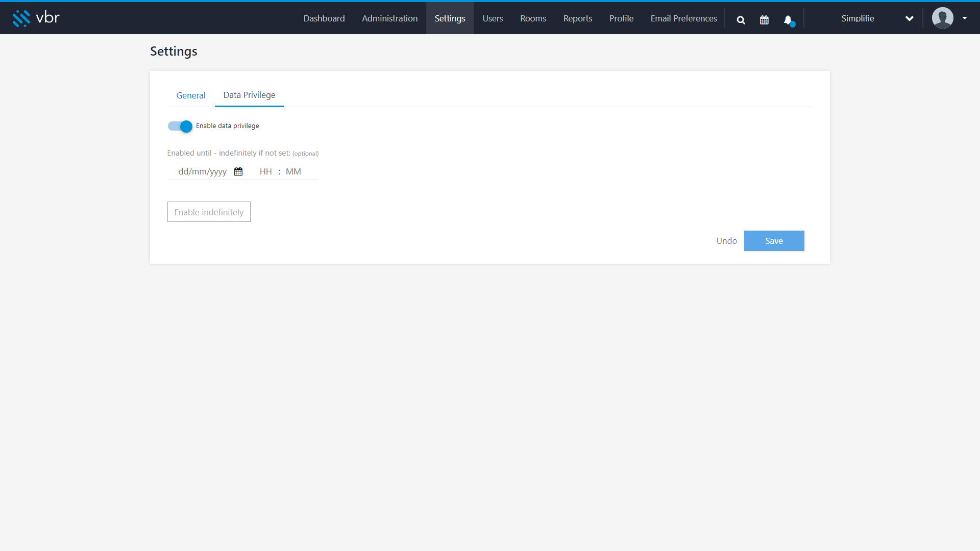Click the Enable indefinitely button
The image size is (980, 551).
[x=209, y=212]
